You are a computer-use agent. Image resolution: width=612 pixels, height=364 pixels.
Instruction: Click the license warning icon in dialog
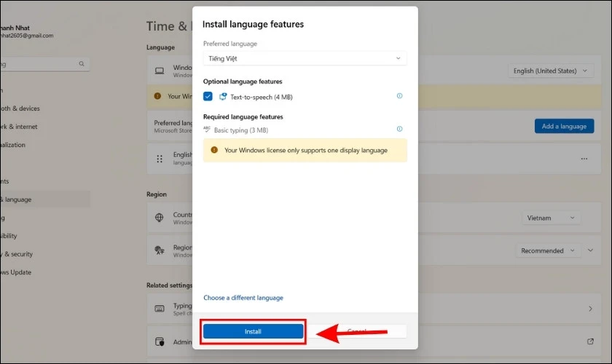214,150
